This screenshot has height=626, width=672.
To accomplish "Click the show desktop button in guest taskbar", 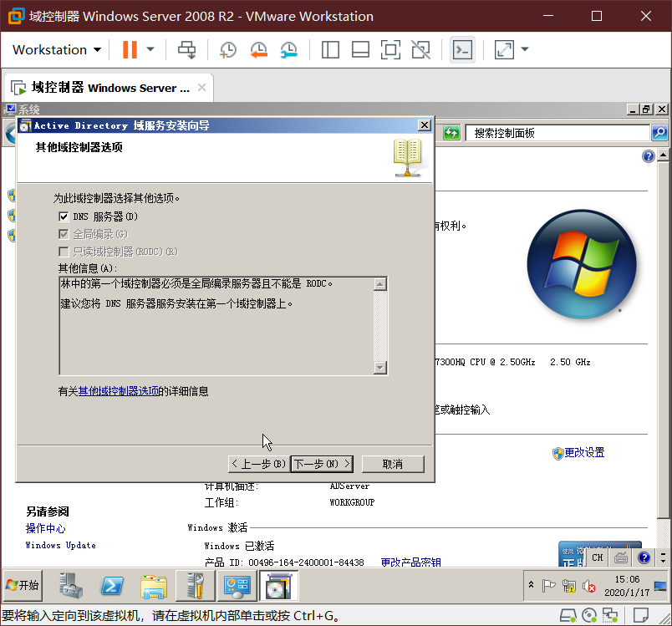I will coord(660,586).
